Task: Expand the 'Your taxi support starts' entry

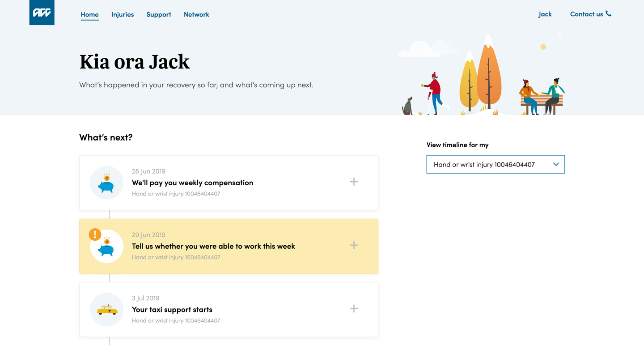Action: (354, 308)
